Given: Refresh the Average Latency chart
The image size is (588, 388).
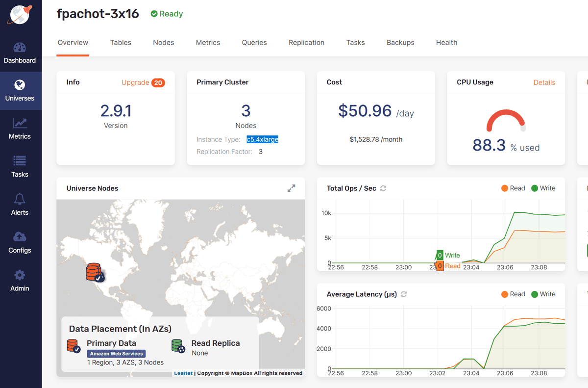Looking at the screenshot, I should [x=403, y=294].
